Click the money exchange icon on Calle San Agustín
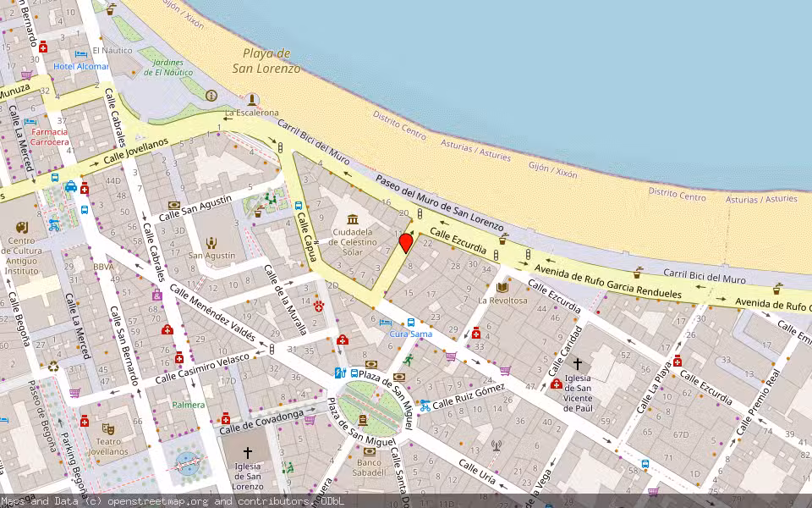This screenshot has width=812, height=508. point(173,205)
